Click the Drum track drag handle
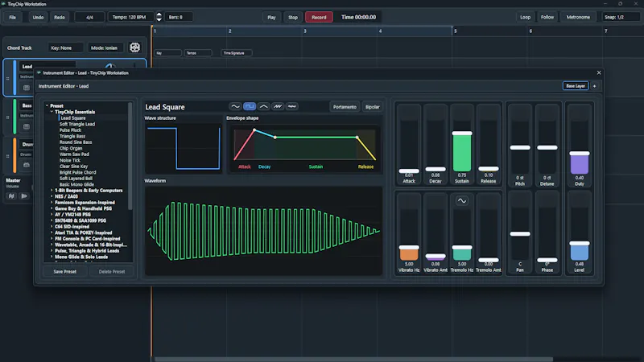 coord(7,156)
